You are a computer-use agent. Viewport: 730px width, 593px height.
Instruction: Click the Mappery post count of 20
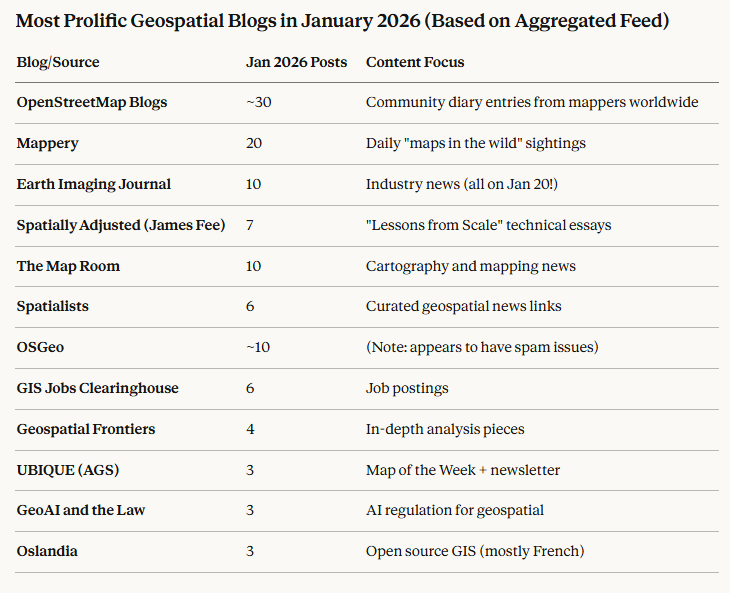point(254,143)
